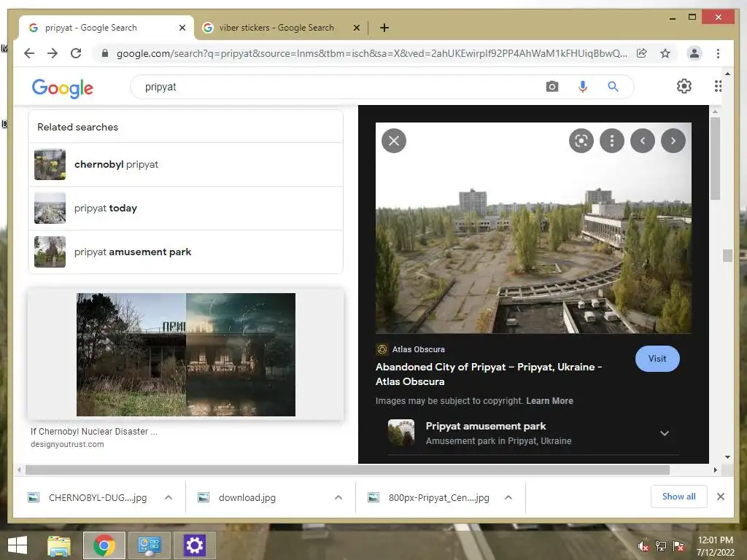
Task: Close the downloads bar
Action: (721, 497)
